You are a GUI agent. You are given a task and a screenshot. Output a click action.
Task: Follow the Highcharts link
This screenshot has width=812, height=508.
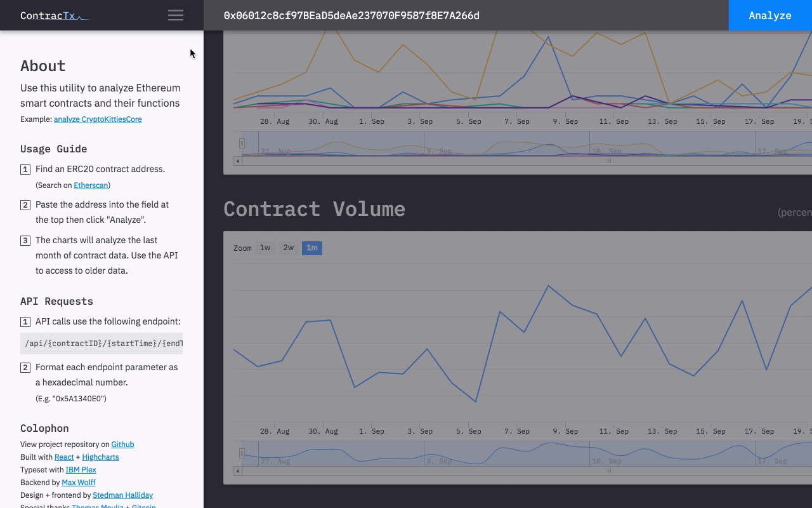click(x=100, y=457)
